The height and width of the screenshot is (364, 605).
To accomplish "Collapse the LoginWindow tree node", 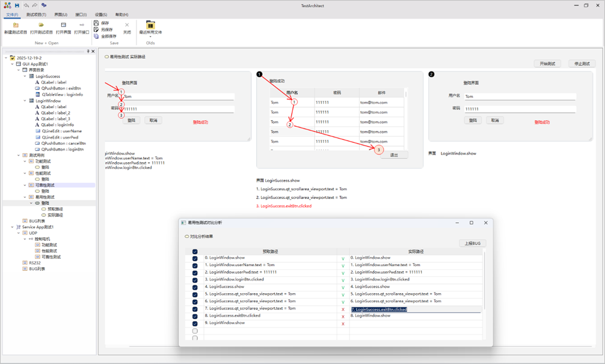I will (x=25, y=101).
